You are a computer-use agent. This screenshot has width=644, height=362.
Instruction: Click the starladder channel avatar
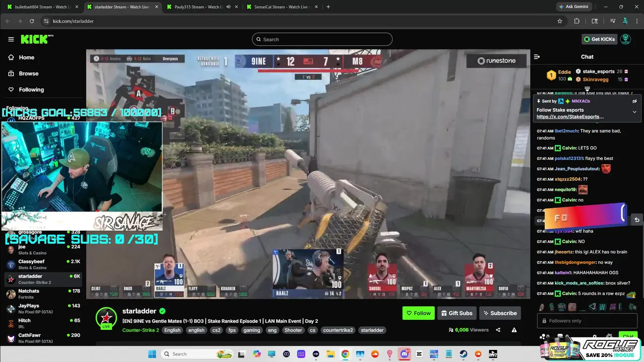pos(106,318)
